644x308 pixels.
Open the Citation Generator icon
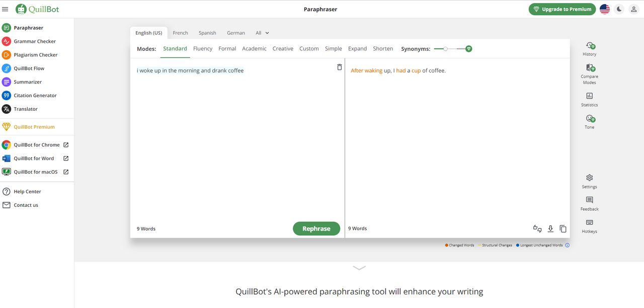(x=7, y=96)
